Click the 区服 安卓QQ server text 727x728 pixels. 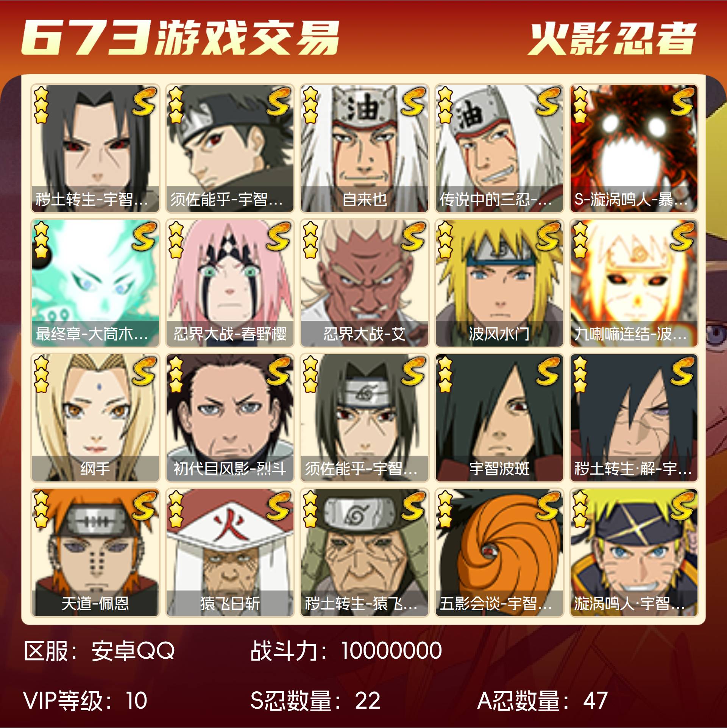(x=99, y=651)
